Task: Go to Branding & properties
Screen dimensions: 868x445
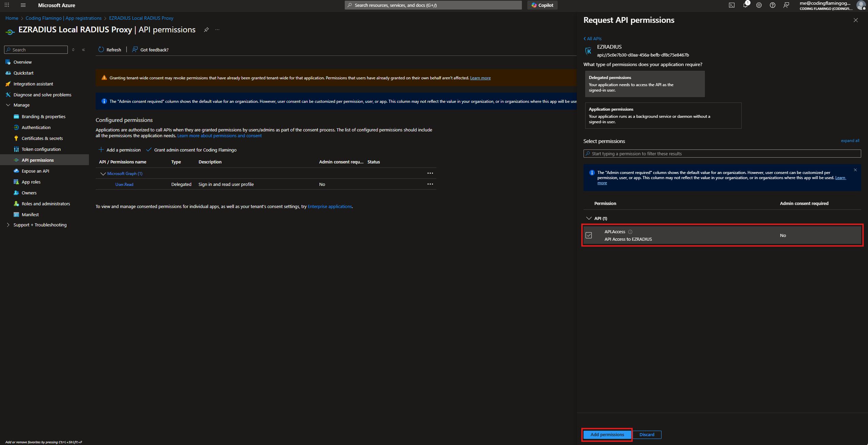Action: coord(44,116)
